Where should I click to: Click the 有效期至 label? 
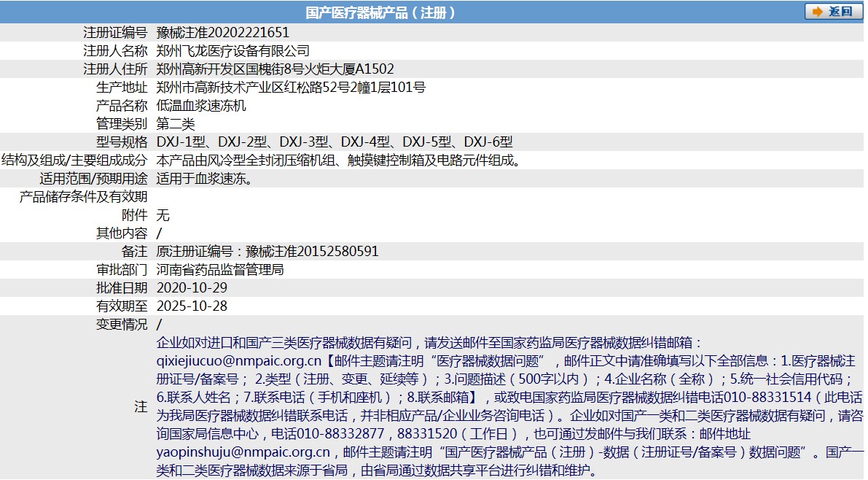point(122,306)
